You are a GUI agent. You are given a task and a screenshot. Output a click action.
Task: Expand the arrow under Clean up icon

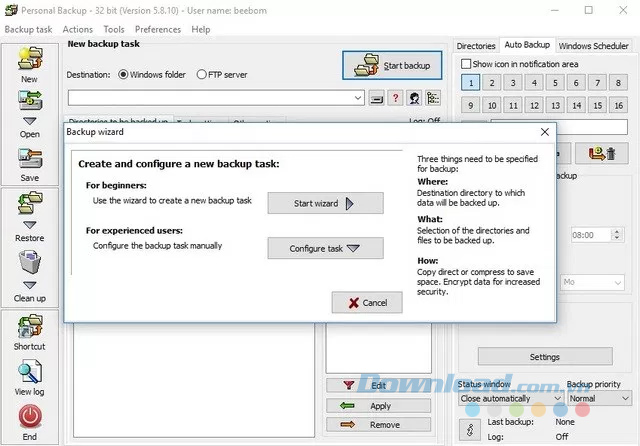point(30,285)
